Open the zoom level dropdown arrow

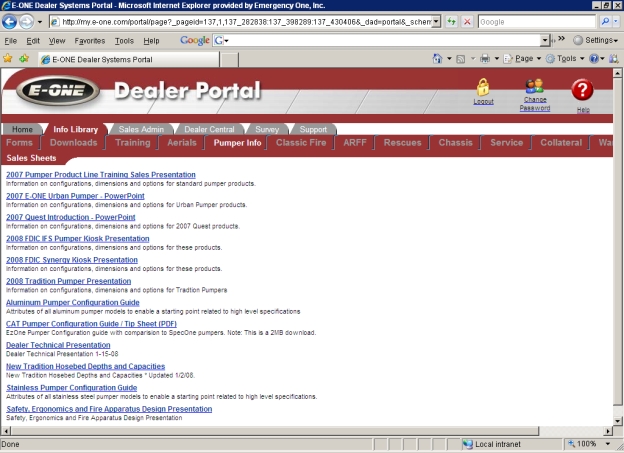(x=607, y=443)
